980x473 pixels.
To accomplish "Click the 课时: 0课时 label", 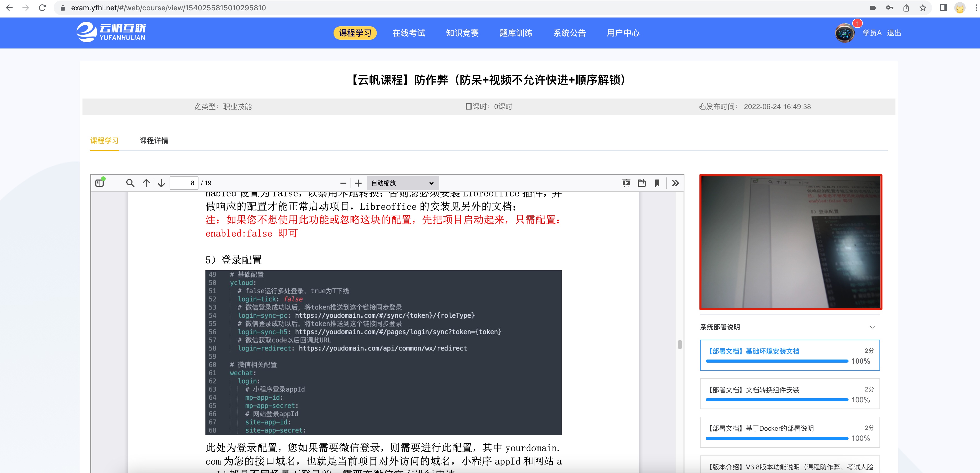I will 489,107.
